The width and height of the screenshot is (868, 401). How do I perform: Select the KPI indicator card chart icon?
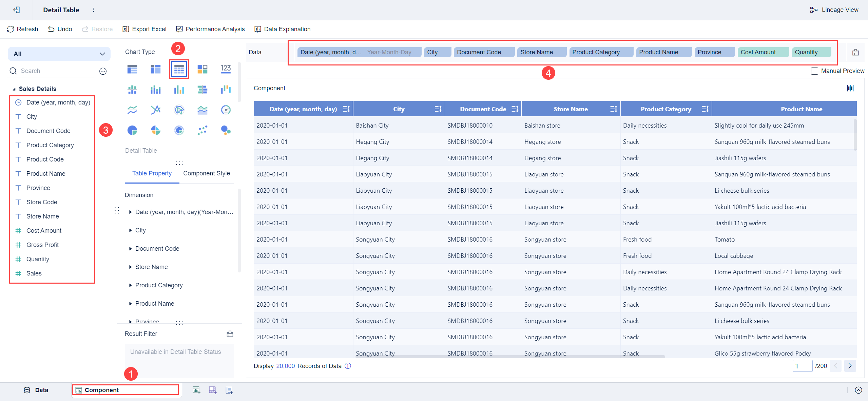[226, 69]
